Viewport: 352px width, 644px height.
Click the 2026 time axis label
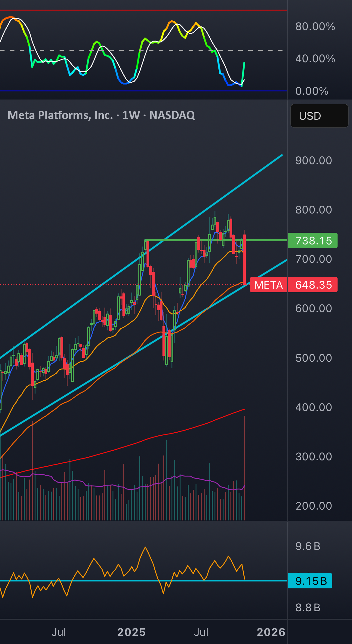point(271,632)
